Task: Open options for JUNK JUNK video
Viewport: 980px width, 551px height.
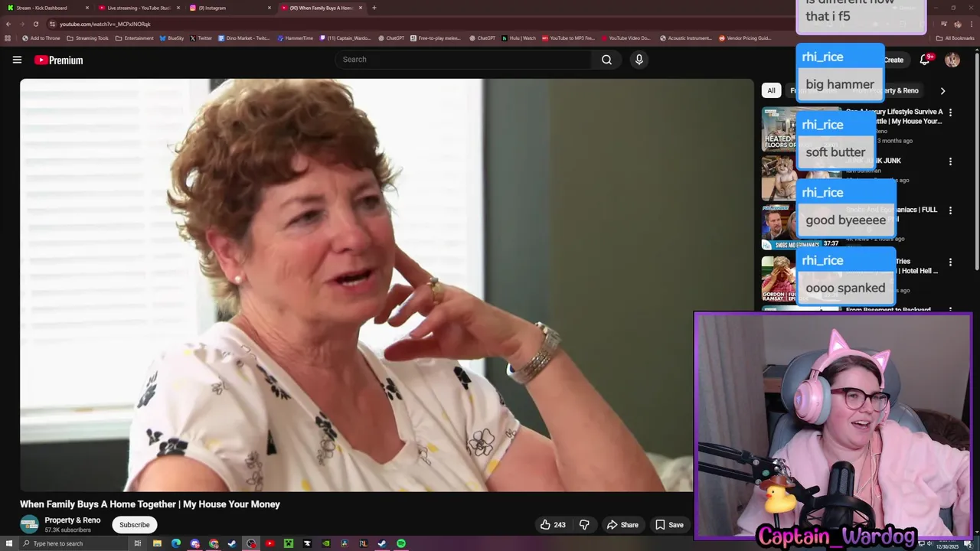Action: pos(950,161)
